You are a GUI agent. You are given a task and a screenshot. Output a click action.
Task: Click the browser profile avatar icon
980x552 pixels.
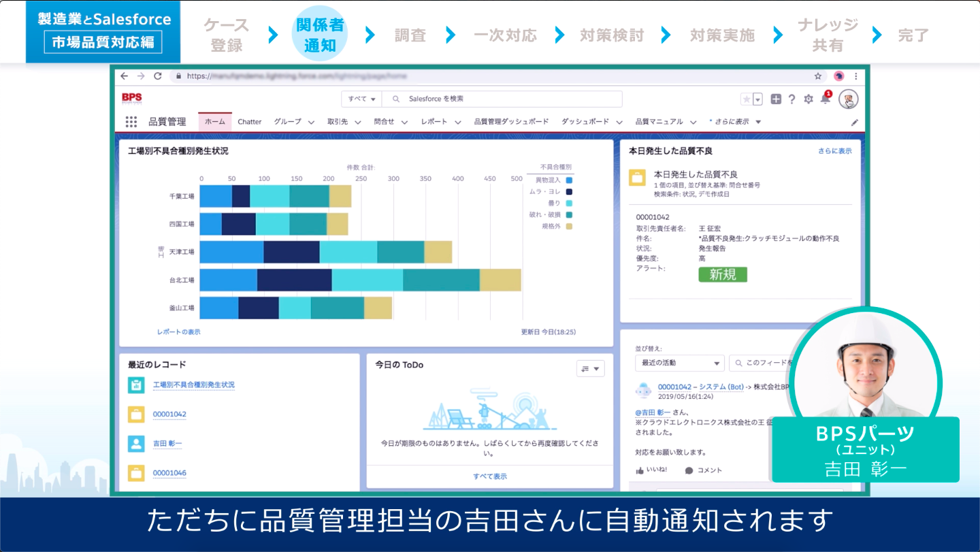[838, 76]
